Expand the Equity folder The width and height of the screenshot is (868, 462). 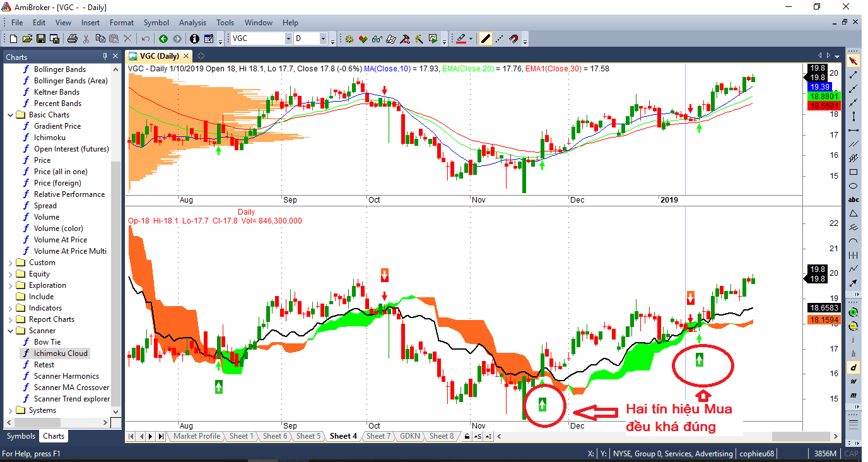[11, 274]
